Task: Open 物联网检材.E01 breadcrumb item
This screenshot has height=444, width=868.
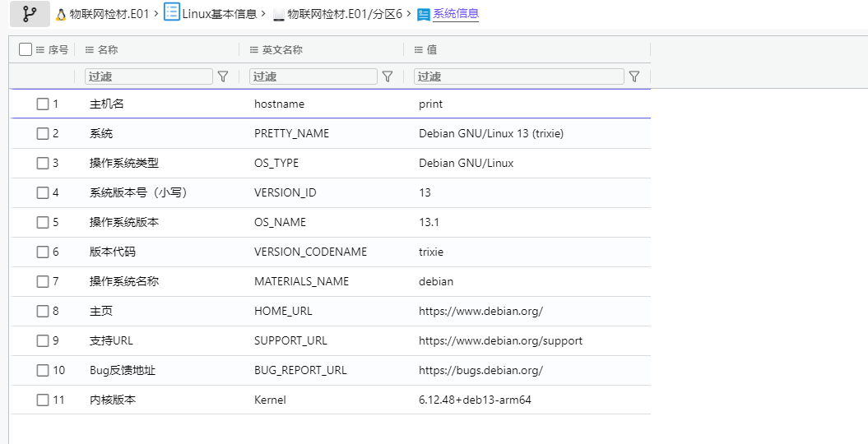Action: point(109,15)
